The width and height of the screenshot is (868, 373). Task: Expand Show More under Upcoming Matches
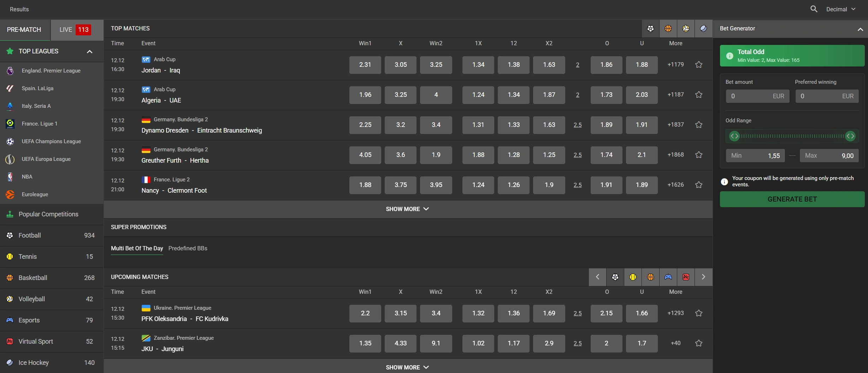click(407, 367)
